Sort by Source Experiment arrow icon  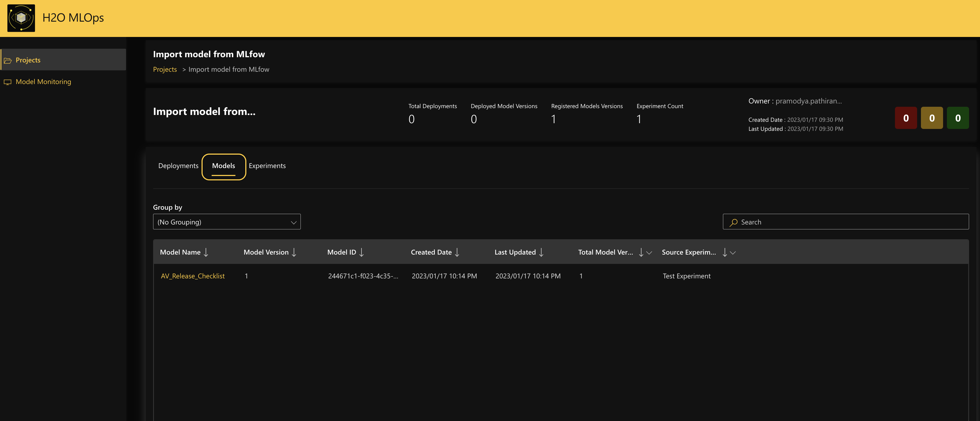tap(725, 252)
